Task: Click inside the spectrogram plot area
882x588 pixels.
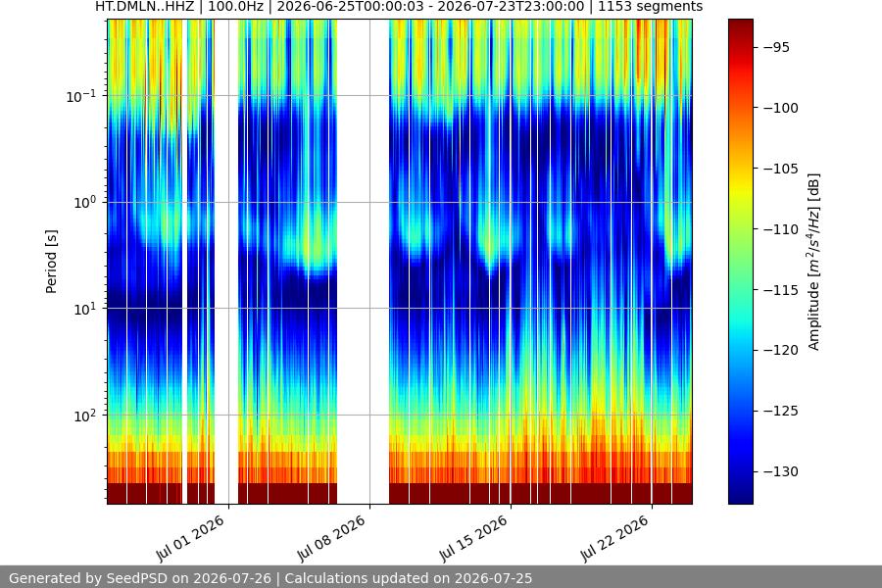Action: [400, 262]
